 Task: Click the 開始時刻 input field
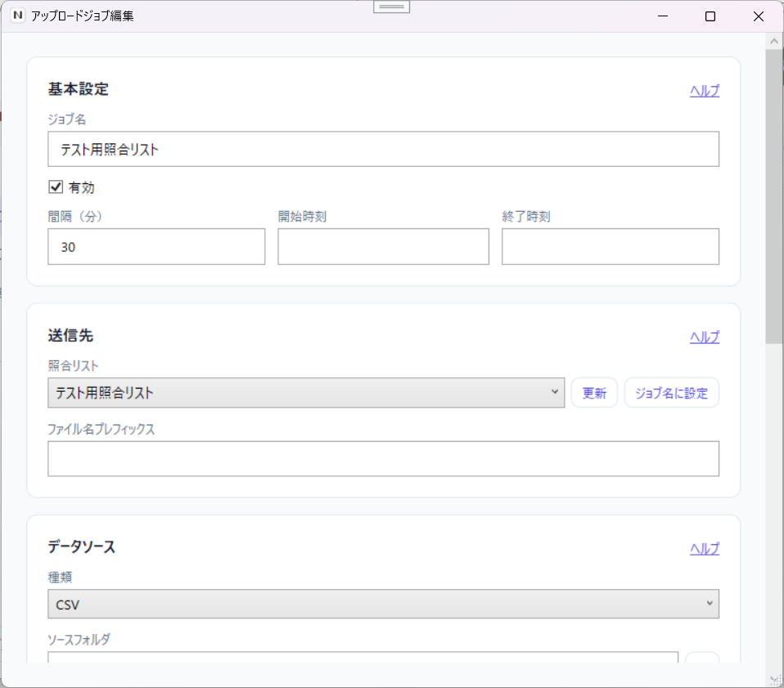[x=384, y=246]
